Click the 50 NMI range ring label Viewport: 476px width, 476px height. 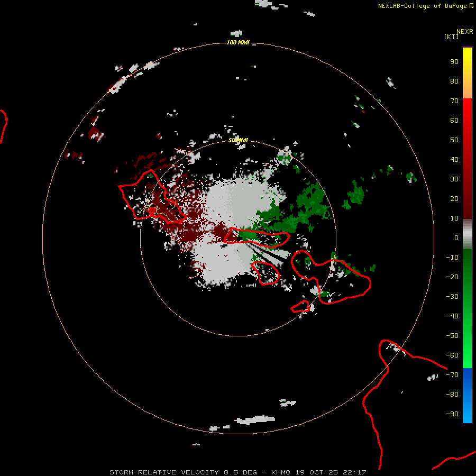[x=238, y=140]
